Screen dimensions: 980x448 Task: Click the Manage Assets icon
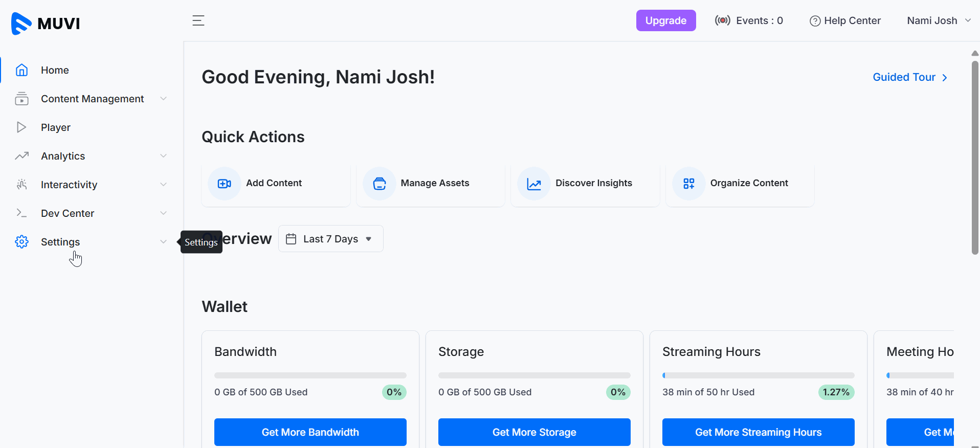[x=380, y=184]
